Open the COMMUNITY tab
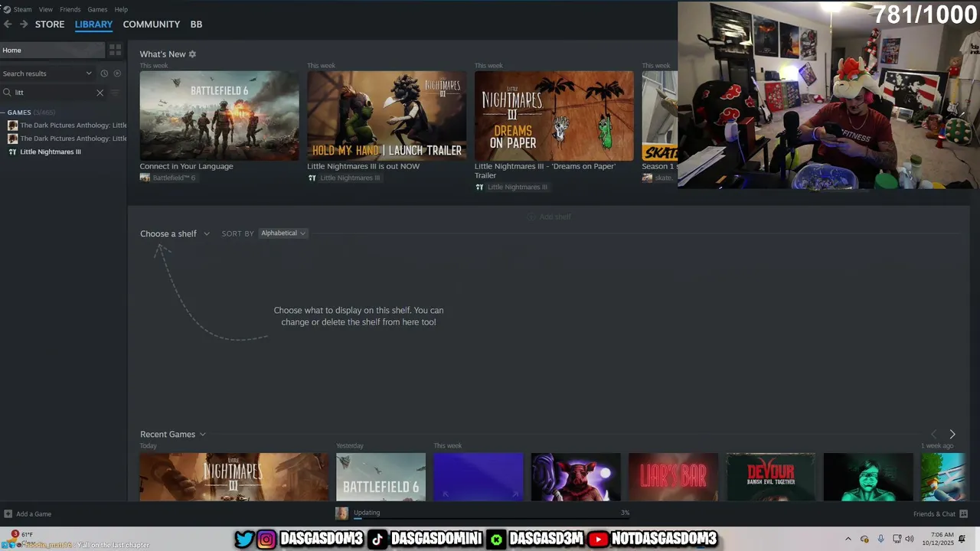The width and height of the screenshot is (980, 551). pos(152,24)
